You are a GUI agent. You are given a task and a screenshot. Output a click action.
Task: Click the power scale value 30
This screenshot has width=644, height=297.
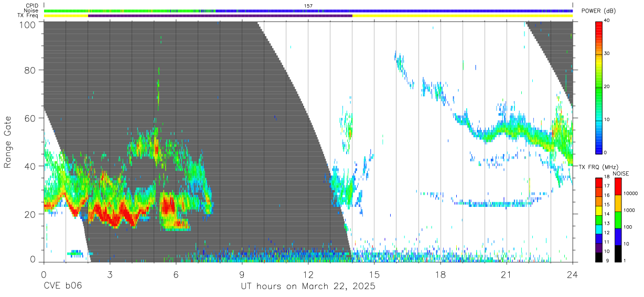(x=607, y=54)
